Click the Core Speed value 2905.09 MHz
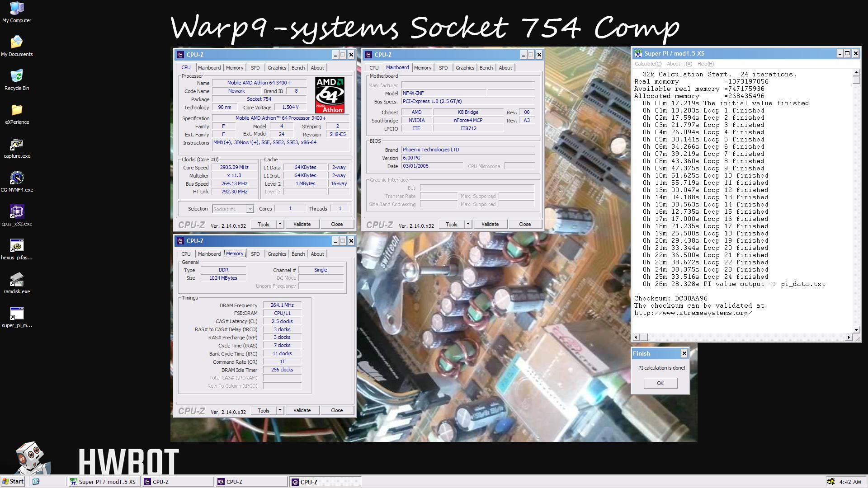Image resolution: width=868 pixels, height=488 pixels. tap(234, 167)
